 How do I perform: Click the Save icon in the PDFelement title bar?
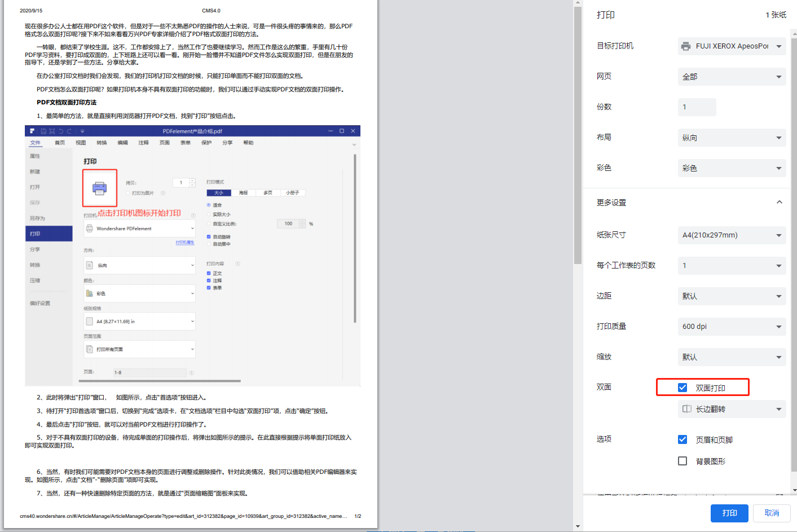coord(44,130)
